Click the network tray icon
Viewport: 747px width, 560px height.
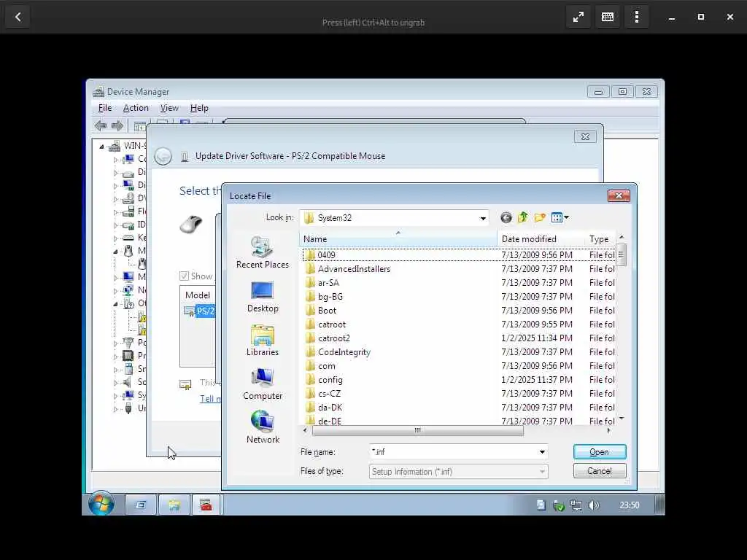576,505
